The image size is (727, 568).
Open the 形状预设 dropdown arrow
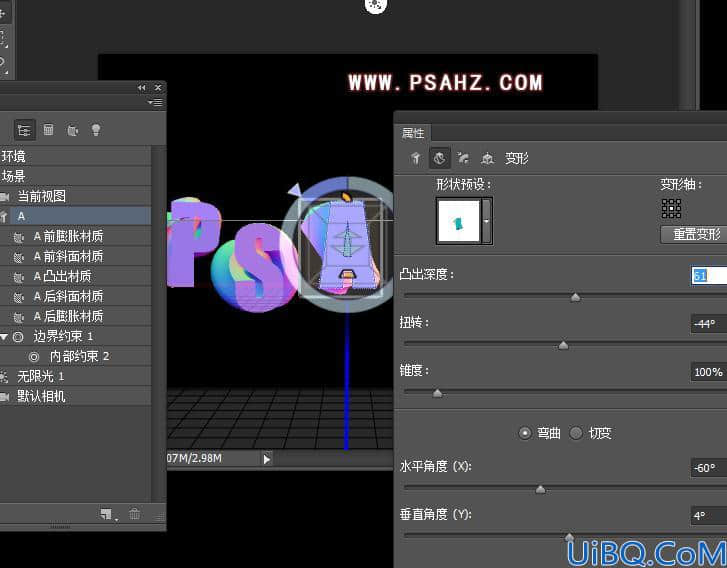486,221
